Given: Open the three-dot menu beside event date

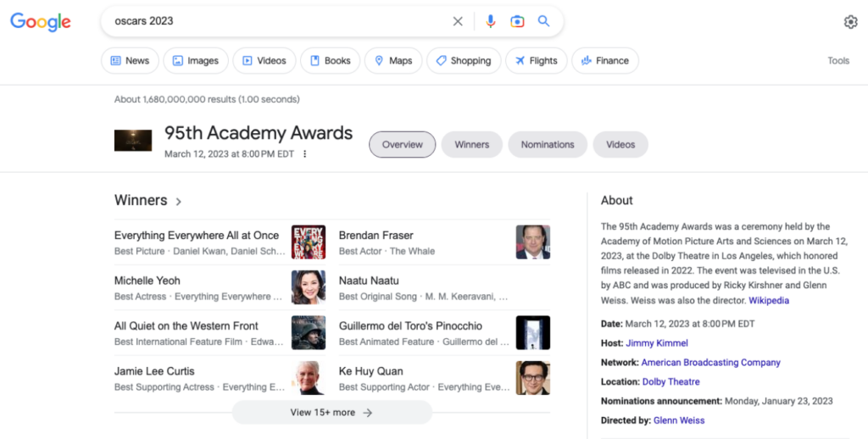Looking at the screenshot, I should (x=305, y=154).
